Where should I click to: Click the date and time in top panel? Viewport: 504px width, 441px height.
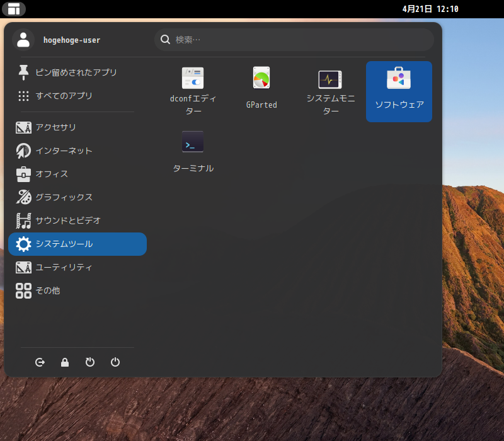[430, 9]
